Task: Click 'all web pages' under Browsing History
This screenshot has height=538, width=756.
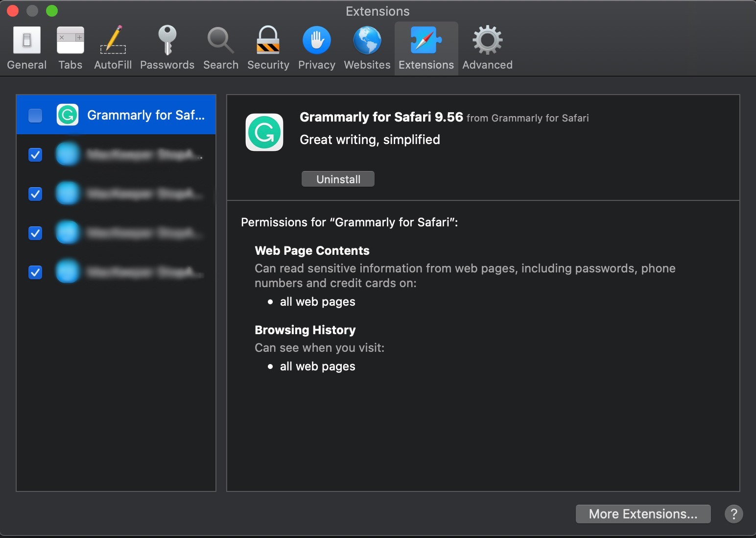Action: (x=318, y=367)
